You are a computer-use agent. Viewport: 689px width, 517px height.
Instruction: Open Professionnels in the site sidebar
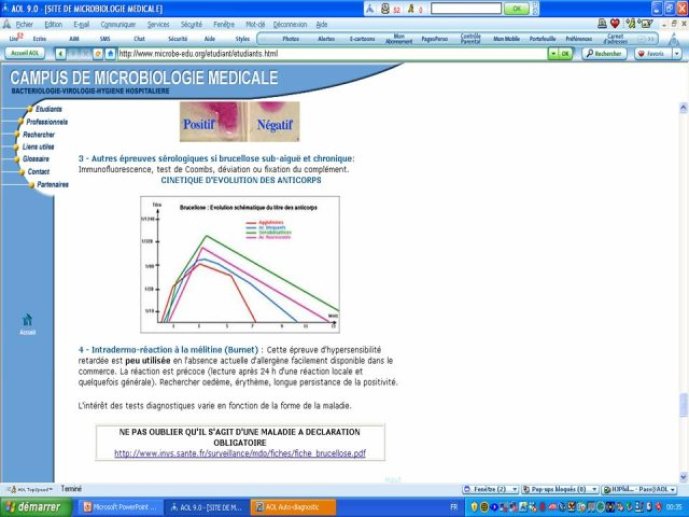pos(47,122)
